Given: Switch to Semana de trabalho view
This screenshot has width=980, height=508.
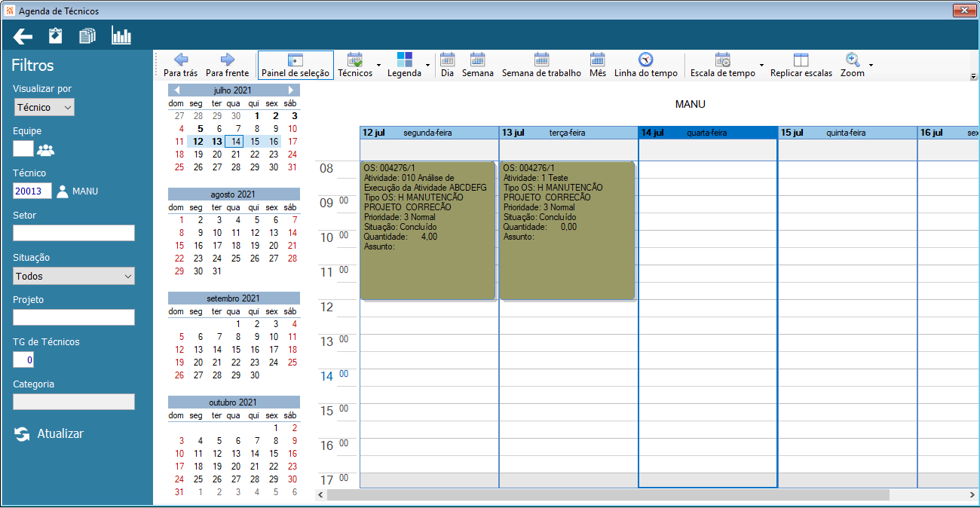Looking at the screenshot, I should point(541,66).
